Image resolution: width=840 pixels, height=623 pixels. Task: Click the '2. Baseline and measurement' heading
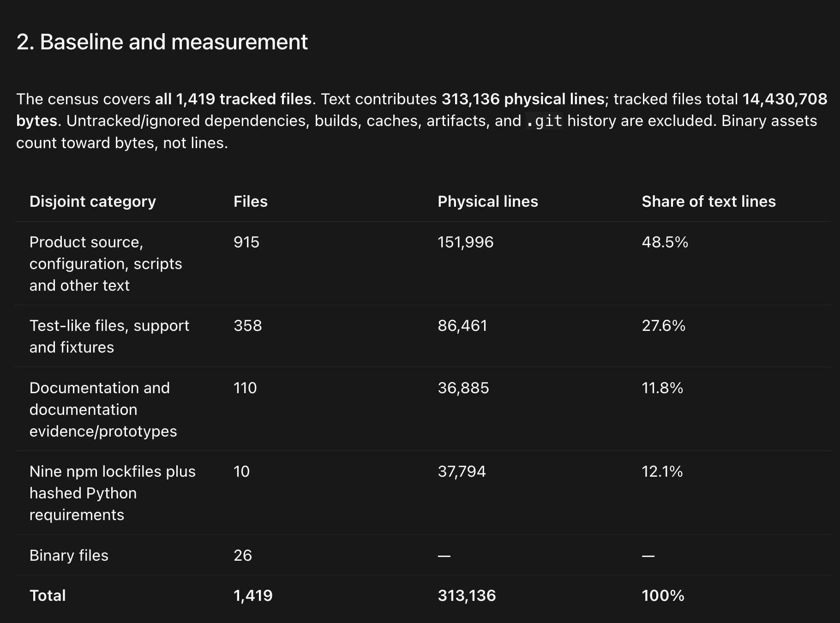coord(162,42)
